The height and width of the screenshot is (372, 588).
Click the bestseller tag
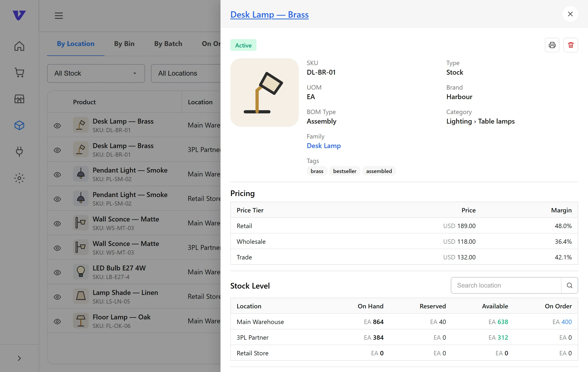tap(345, 171)
